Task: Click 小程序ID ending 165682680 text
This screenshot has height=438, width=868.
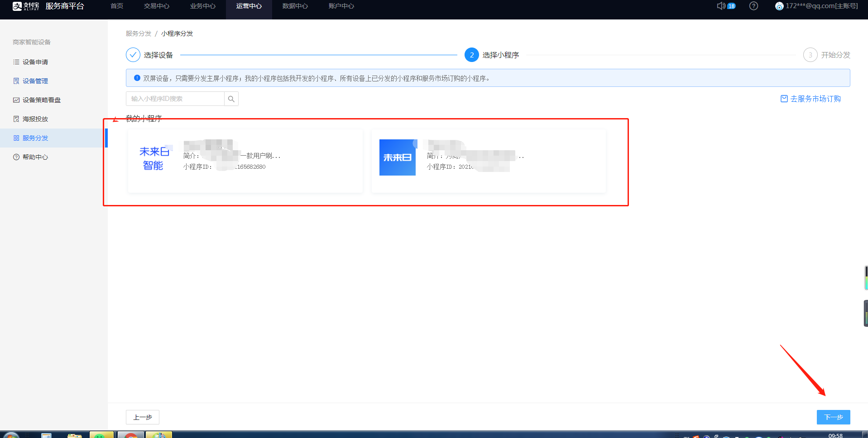Action: (x=225, y=167)
